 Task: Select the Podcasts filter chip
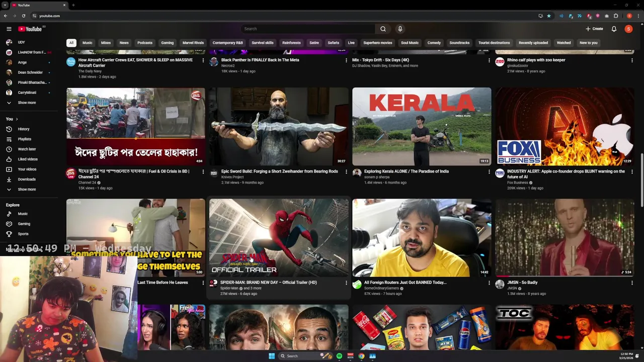145,43
